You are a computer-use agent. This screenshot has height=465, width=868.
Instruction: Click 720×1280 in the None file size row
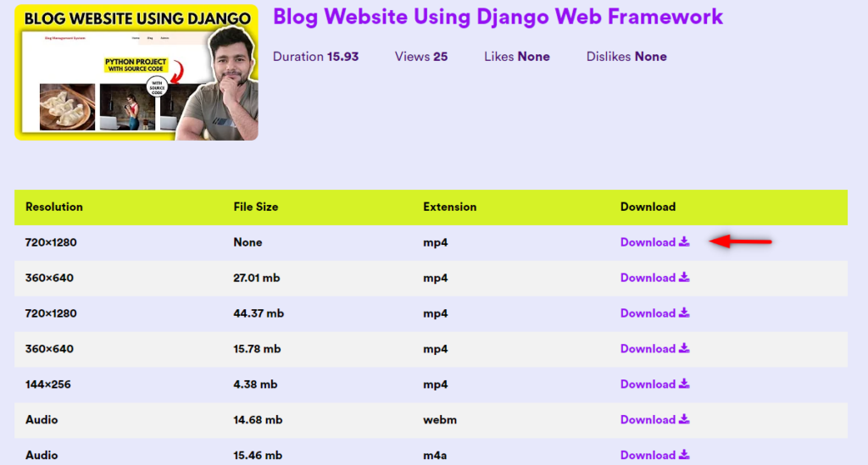51,242
